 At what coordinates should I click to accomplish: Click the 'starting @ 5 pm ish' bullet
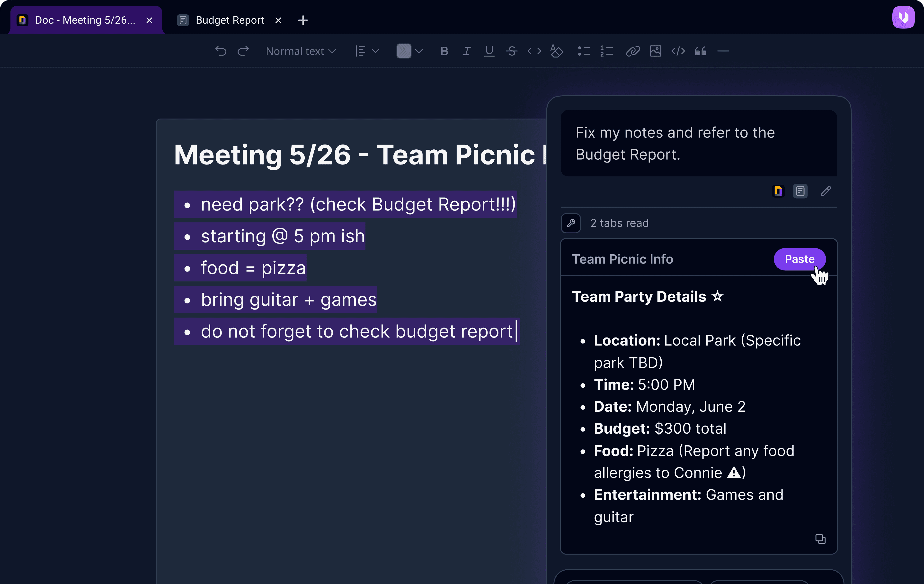[x=270, y=236]
